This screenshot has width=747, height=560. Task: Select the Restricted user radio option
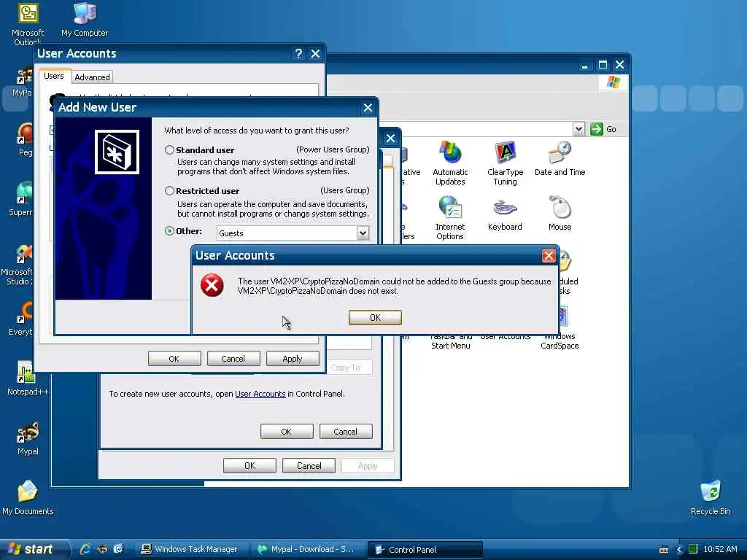click(x=169, y=191)
